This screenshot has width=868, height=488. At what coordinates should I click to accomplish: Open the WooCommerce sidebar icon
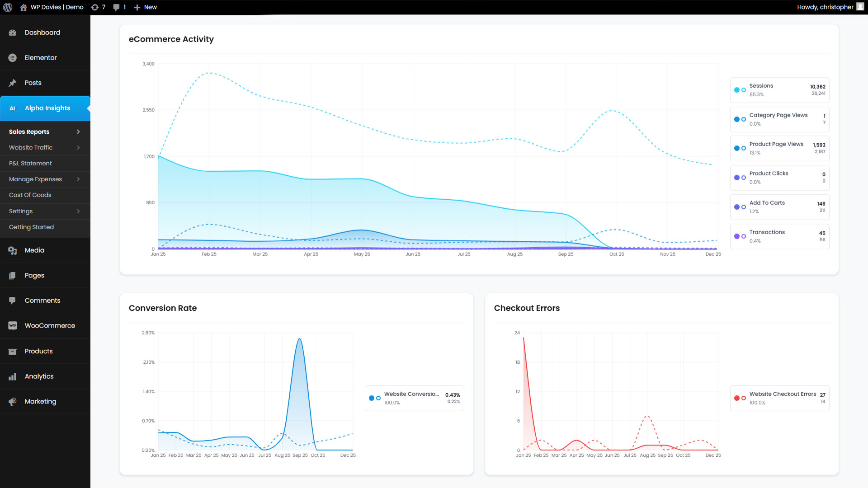pyautogui.click(x=13, y=326)
